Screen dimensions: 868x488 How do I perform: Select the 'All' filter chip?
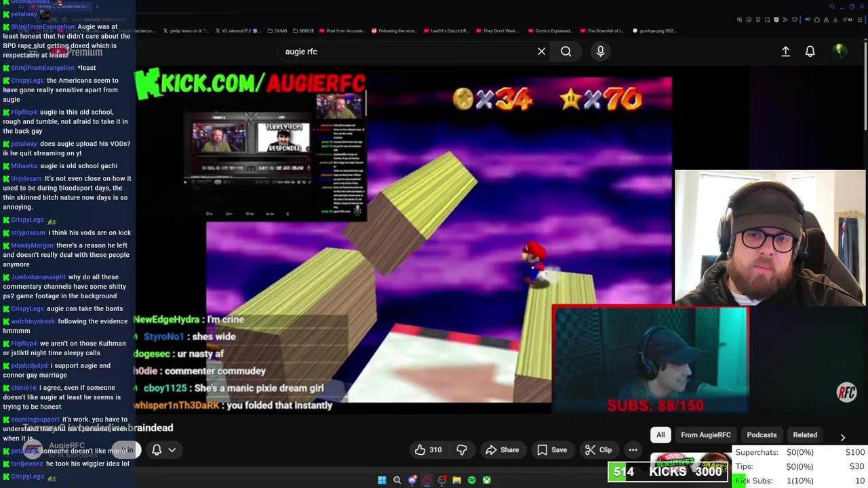click(x=660, y=435)
